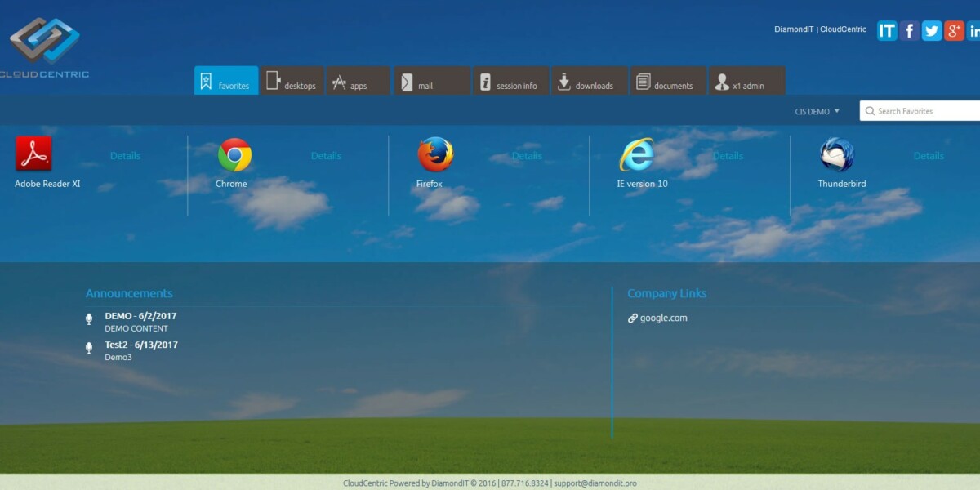This screenshot has width=980, height=490.
Task: Launch Thunderbird mail app icon
Action: (x=837, y=154)
